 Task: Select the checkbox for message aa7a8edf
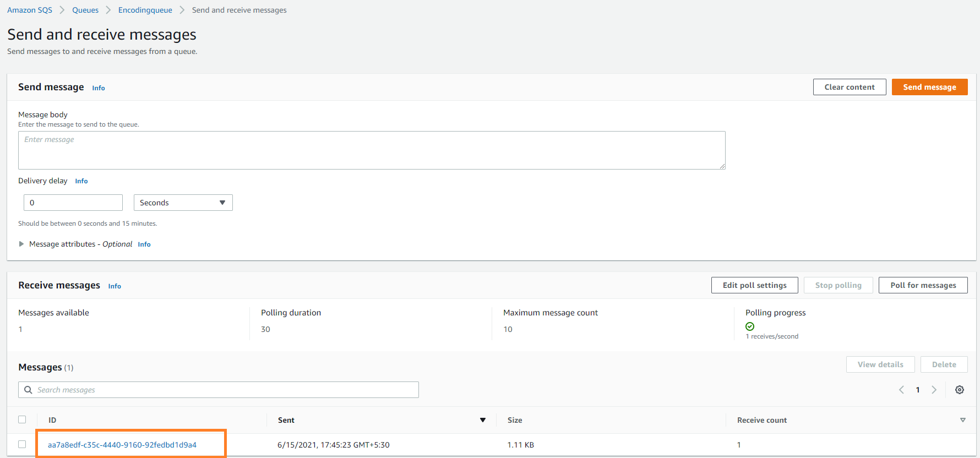click(22, 444)
